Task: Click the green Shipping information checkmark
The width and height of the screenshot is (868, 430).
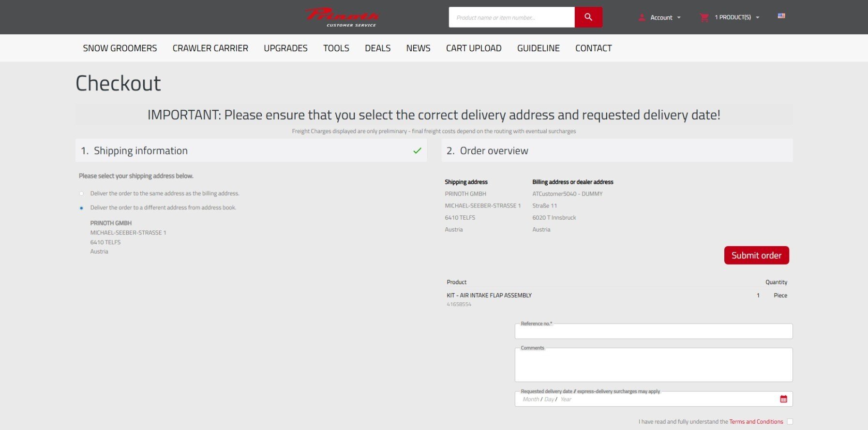Action: pos(417,150)
